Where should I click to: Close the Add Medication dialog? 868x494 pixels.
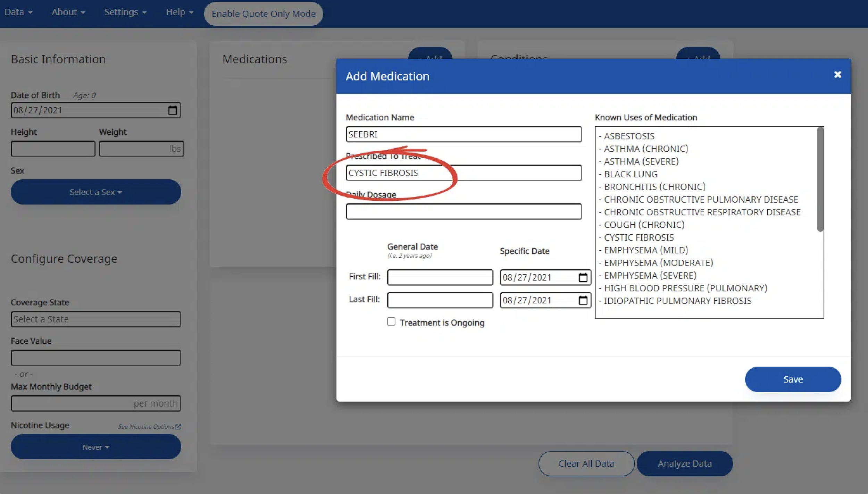837,75
